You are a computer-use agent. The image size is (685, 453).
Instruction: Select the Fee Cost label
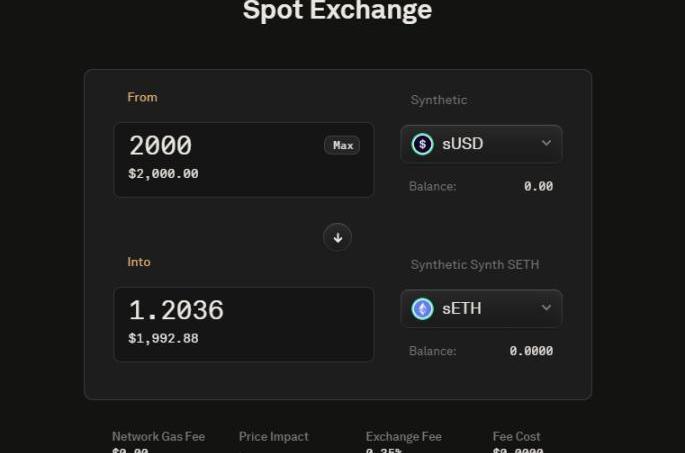click(517, 437)
